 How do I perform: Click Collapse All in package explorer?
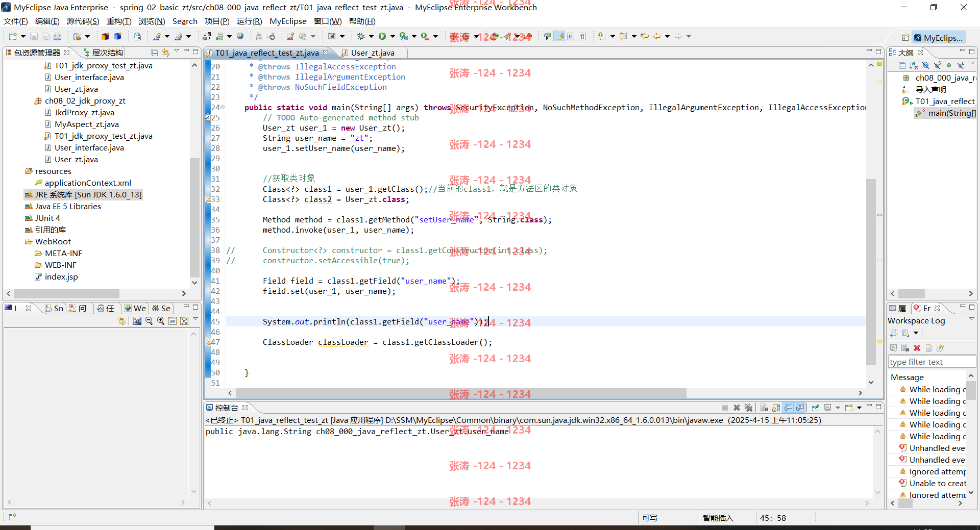pyautogui.click(x=154, y=53)
